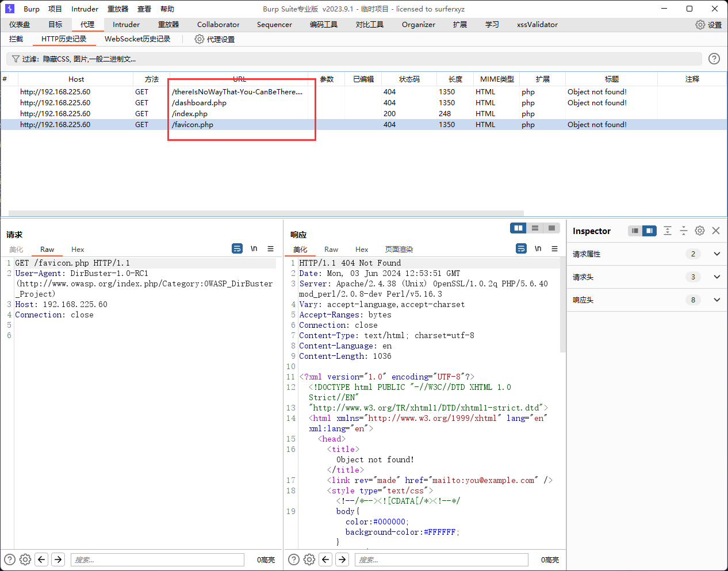The width and height of the screenshot is (728, 571).
Task: Select vertical stacked layout icon
Action: pos(535,228)
